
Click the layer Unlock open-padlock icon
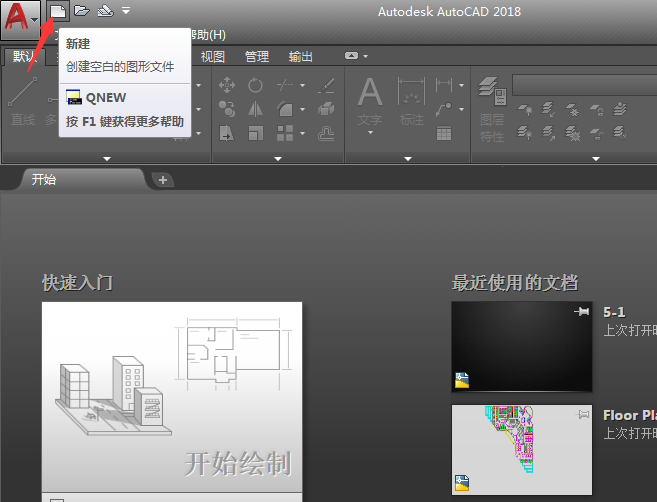click(x=597, y=133)
